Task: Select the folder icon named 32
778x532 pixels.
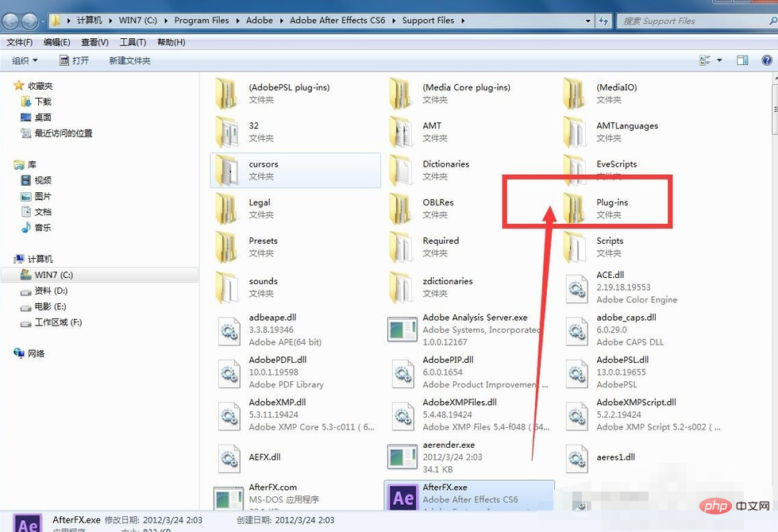Action: point(226,132)
